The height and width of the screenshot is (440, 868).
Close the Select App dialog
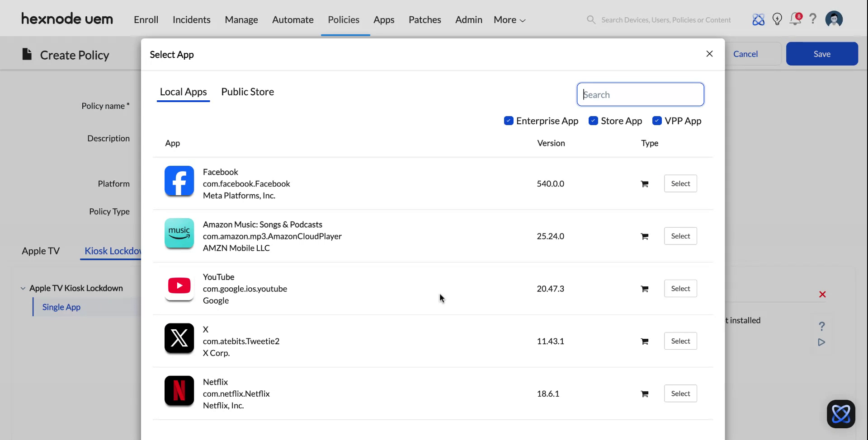pyautogui.click(x=709, y=54)
